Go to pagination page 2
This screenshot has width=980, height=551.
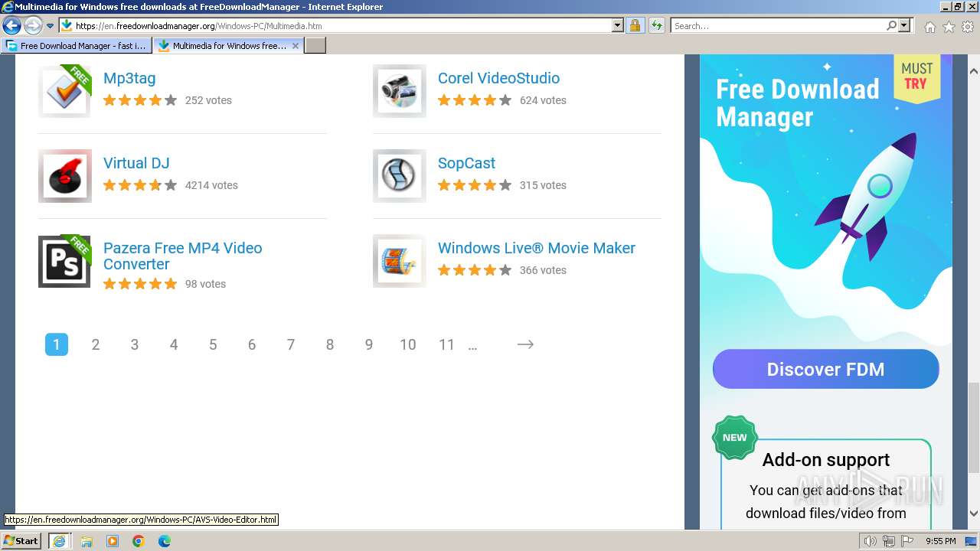click(x=96, y=344)
